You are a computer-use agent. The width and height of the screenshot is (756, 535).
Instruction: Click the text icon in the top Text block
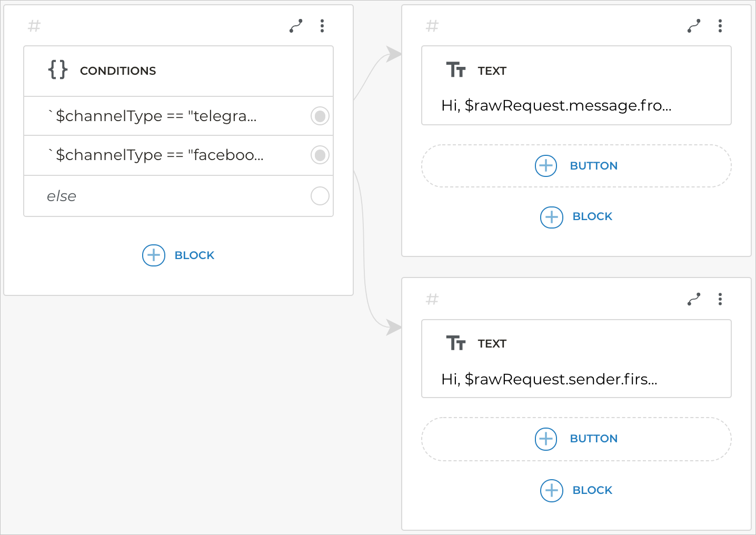pyautogui.click(x=456, y=70)
